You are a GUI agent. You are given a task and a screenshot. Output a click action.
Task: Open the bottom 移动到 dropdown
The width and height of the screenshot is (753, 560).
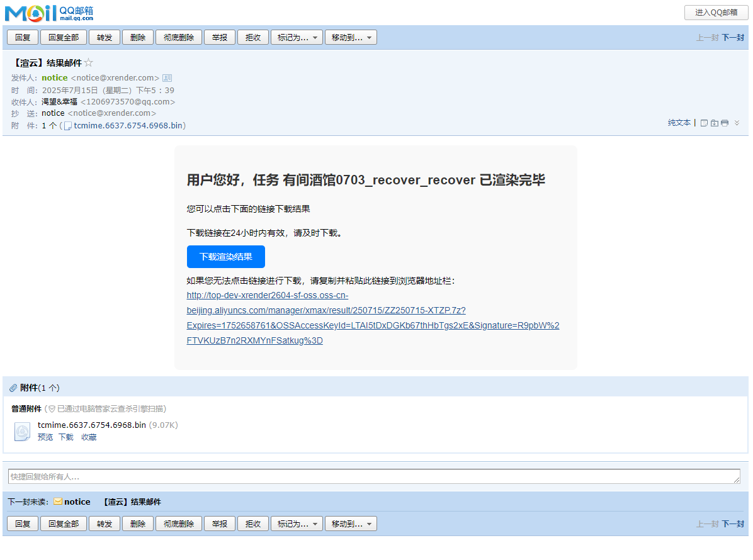351,524
